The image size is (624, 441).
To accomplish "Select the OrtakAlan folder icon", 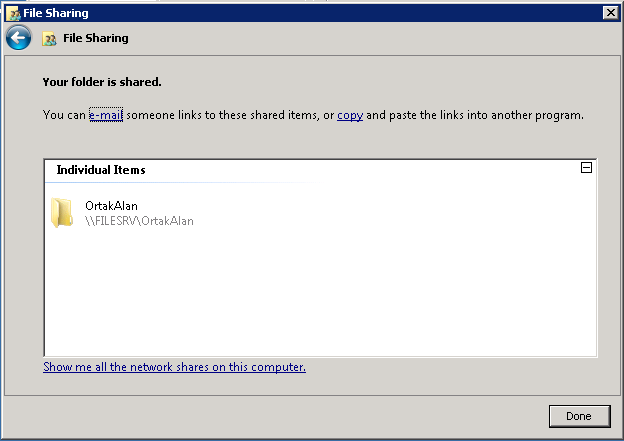I will coord(62,213).
